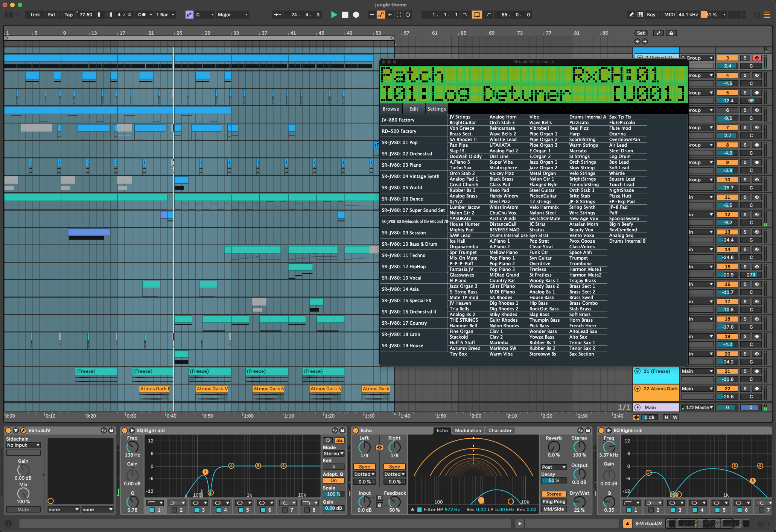Toggle the VirtualJV device activator
This screenshot has width=776, height=532.
[x=8, y=430]
